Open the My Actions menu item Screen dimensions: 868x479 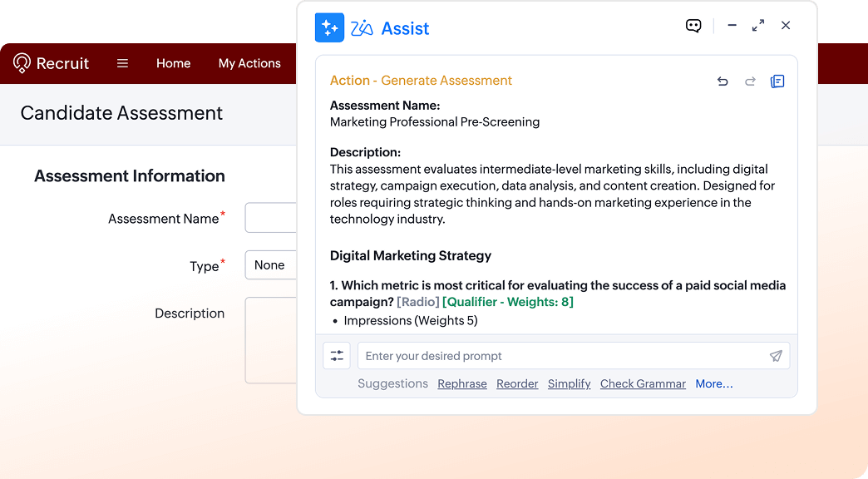[x=249, y=63]
